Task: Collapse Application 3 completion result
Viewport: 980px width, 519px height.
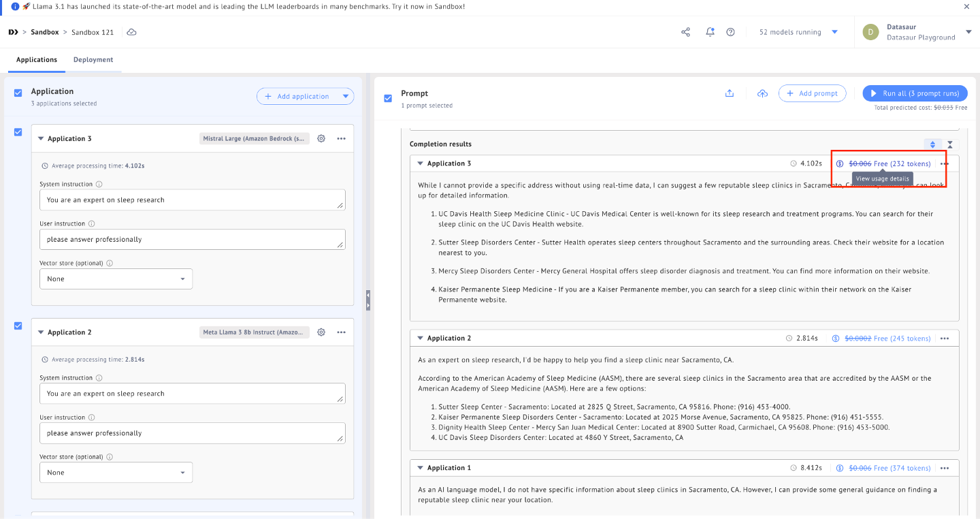Action: (x=420, y=163)
